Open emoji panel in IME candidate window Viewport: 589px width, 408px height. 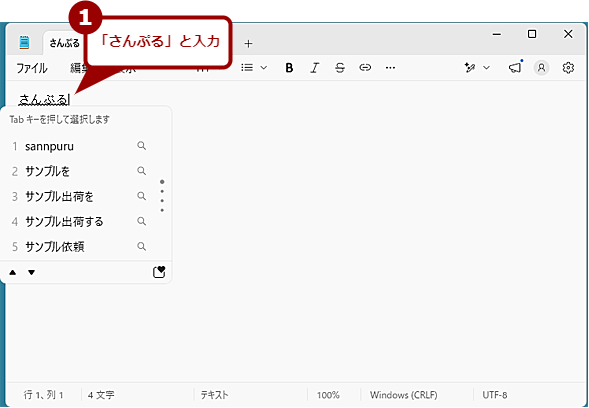[159, 272]
